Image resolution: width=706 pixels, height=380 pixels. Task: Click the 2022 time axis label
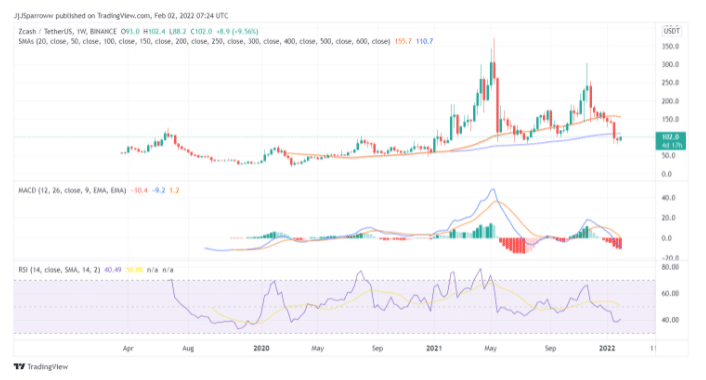[x=607, y=348]
